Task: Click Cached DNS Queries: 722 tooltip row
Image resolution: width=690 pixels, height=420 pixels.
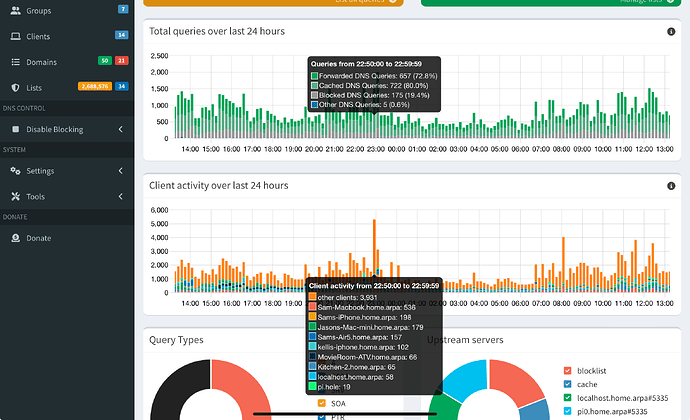Action: (x=370, y=85)
